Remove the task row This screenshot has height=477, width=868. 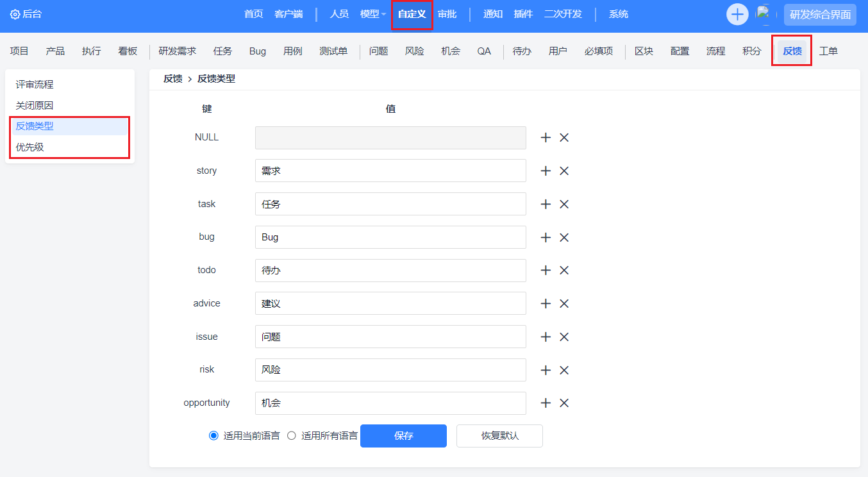pos(564,205)
